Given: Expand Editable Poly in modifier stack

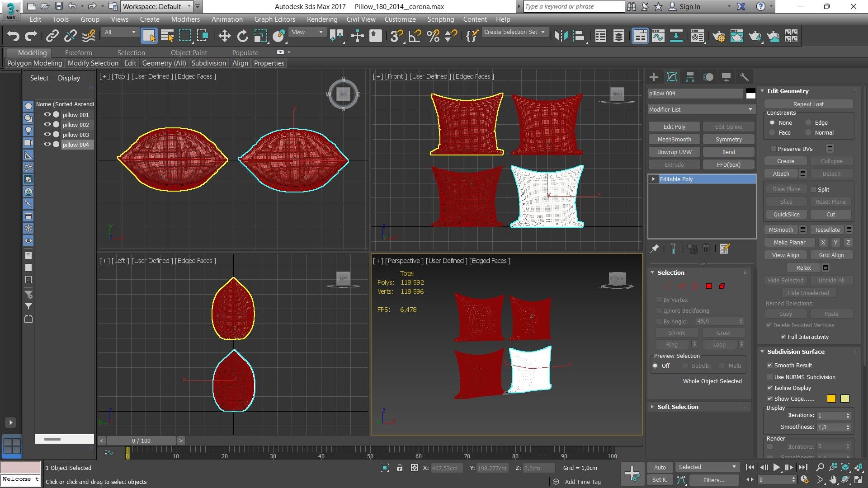Looking at the screenshot, I should tap(653, 179).
